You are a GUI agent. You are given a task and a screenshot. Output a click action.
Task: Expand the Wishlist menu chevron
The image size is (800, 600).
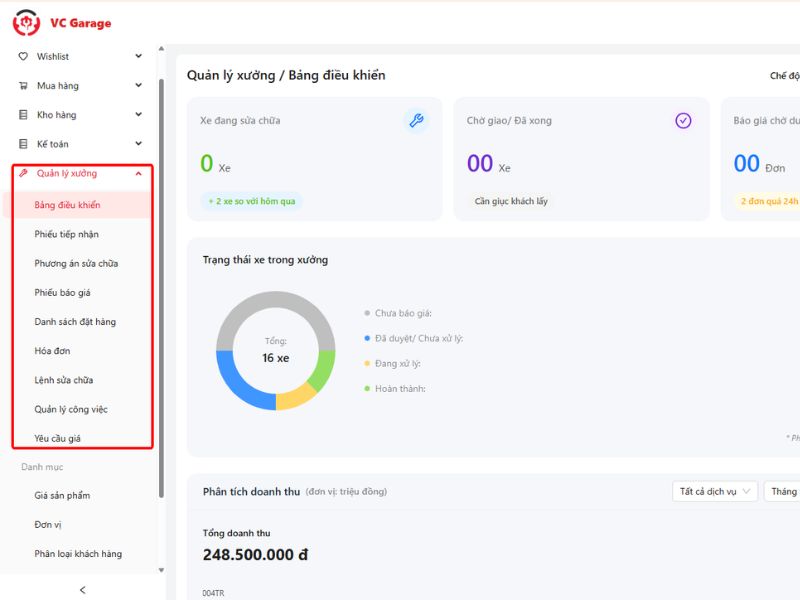click(138, 56)
